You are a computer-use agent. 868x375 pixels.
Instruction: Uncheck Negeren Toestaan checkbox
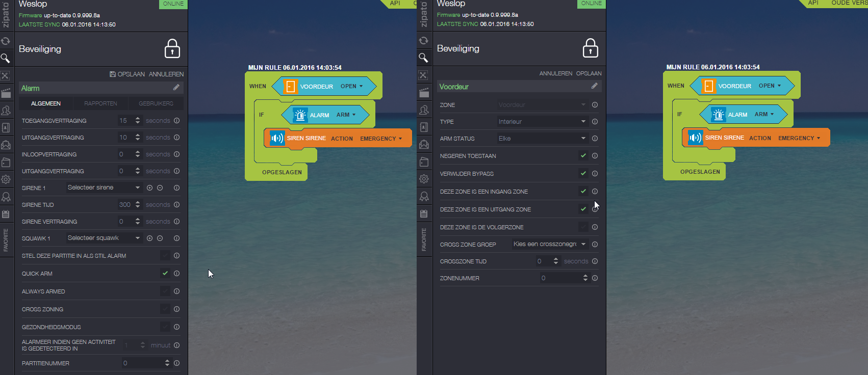point(583,156)
